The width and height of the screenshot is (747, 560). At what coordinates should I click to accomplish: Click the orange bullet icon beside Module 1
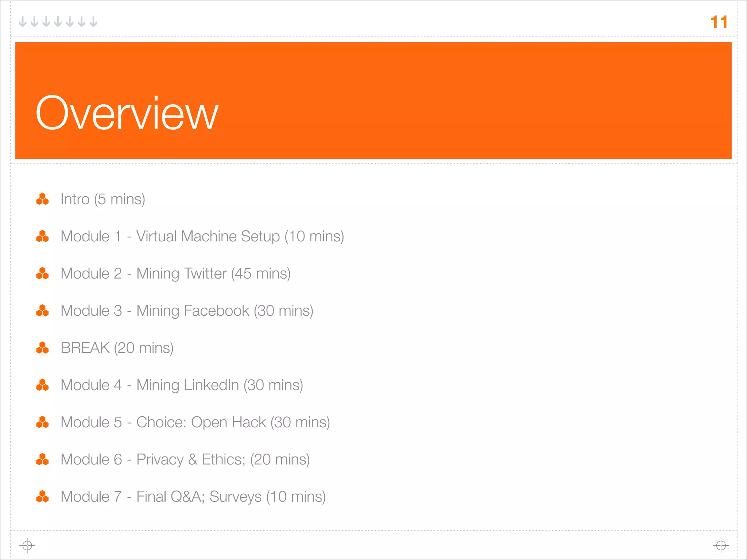42,236
